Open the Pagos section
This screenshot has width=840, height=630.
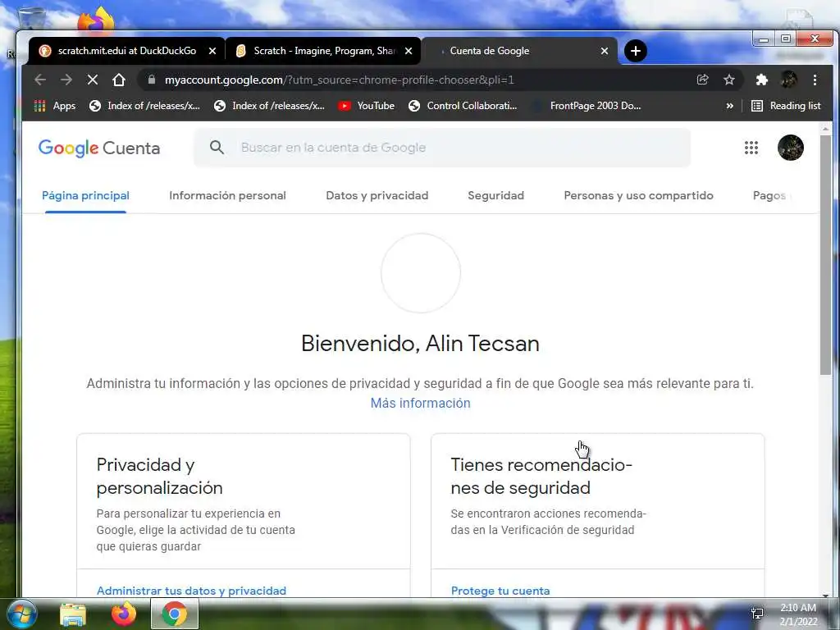pos(769,195)
